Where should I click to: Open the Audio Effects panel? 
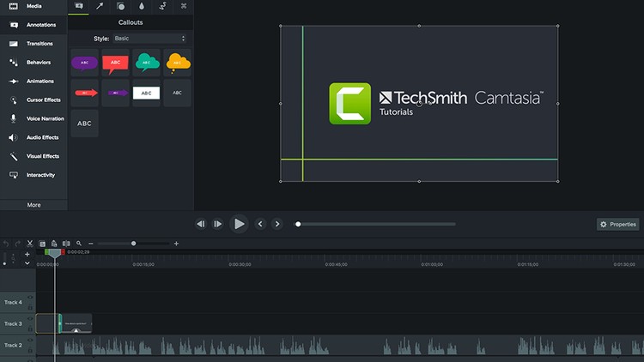coord(33,137)
